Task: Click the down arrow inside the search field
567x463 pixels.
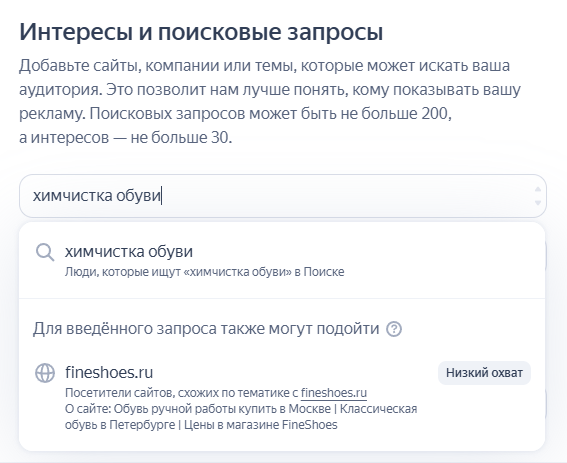Action: click(x=538, y=203)
